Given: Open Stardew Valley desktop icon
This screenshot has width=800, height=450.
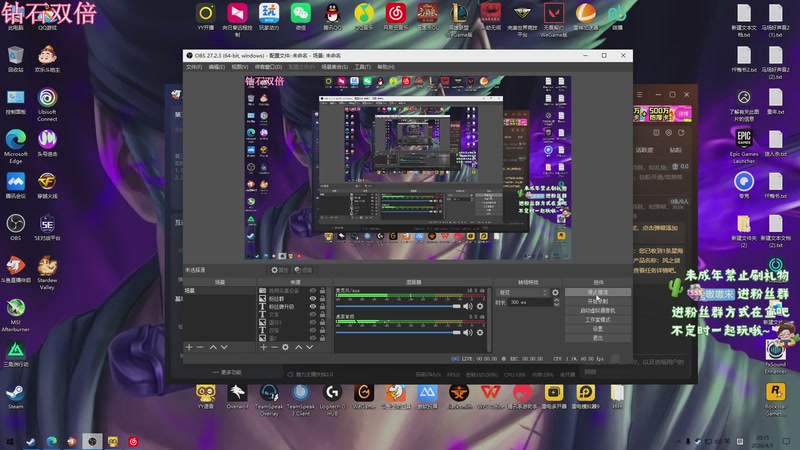Looking at the screenshot, I should (x=47, y=273).
